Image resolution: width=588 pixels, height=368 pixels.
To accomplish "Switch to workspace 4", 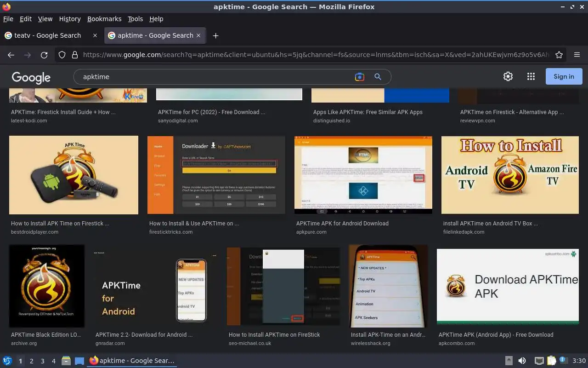I will coord(54,361).
